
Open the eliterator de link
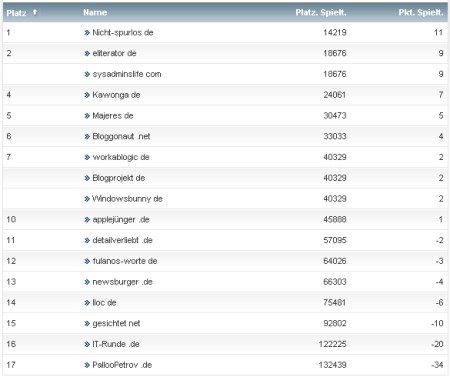pos(114,53)
